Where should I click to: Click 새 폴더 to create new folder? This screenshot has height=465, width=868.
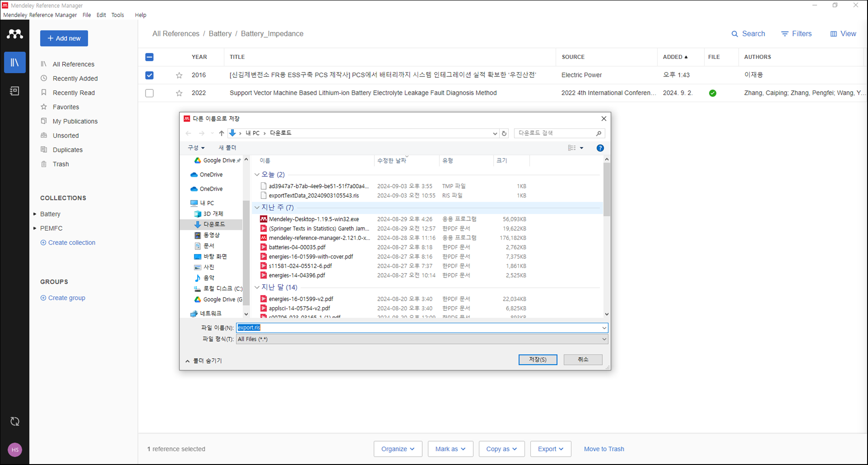(227, 148)
